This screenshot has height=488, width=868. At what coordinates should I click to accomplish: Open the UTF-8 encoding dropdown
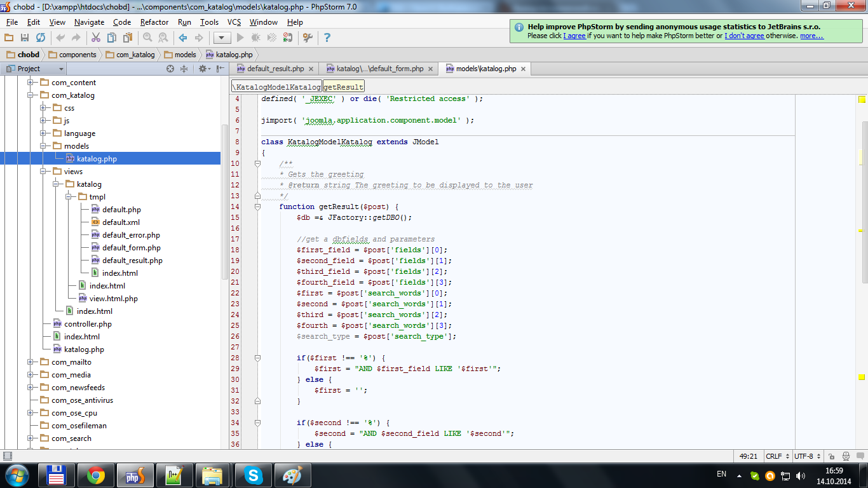pyautogui.click(x=806, y=456)
